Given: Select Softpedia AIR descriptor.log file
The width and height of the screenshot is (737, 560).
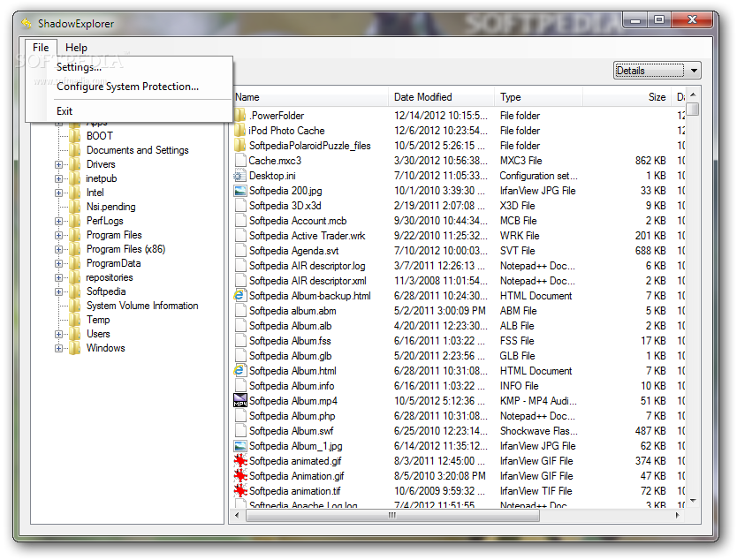Looking at the screenshot, I should (x=307, y=266).
